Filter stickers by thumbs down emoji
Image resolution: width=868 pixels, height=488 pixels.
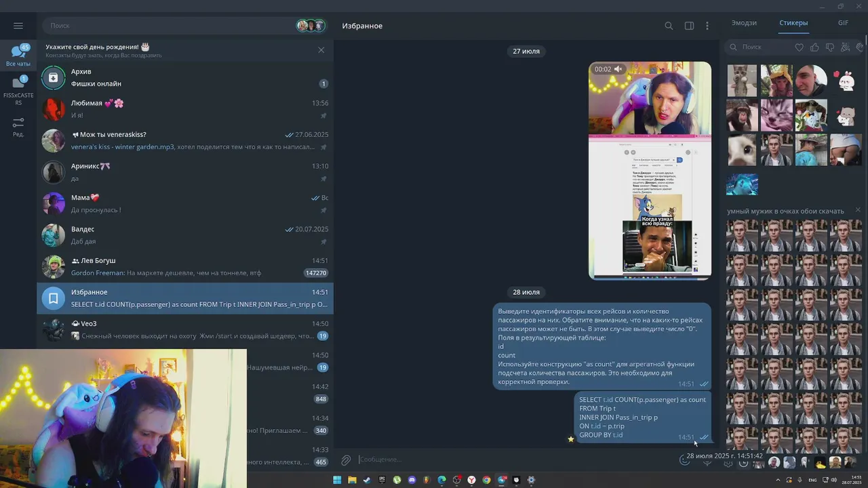[830, 47]
